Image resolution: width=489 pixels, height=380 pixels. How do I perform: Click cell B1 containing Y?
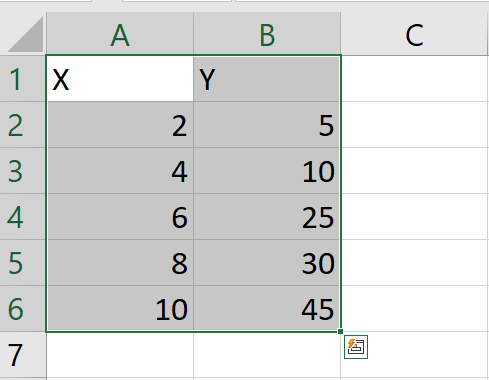(x=267, y=79)
